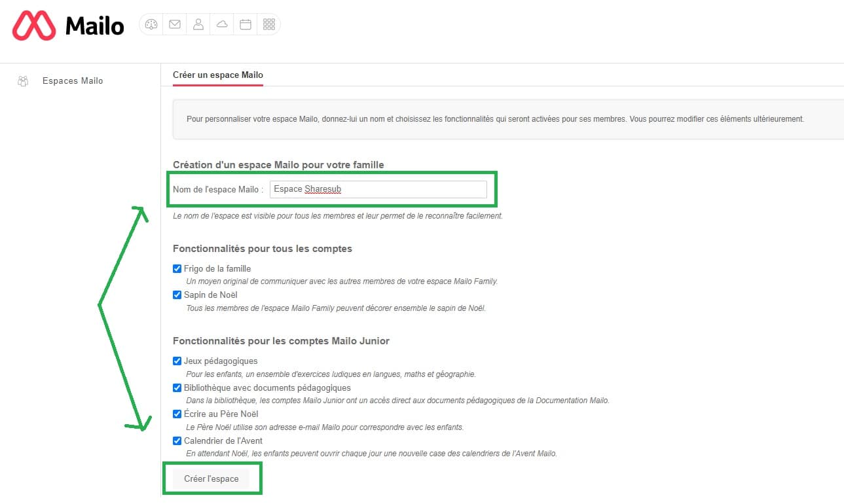Open the cloud storage icon

222,25
